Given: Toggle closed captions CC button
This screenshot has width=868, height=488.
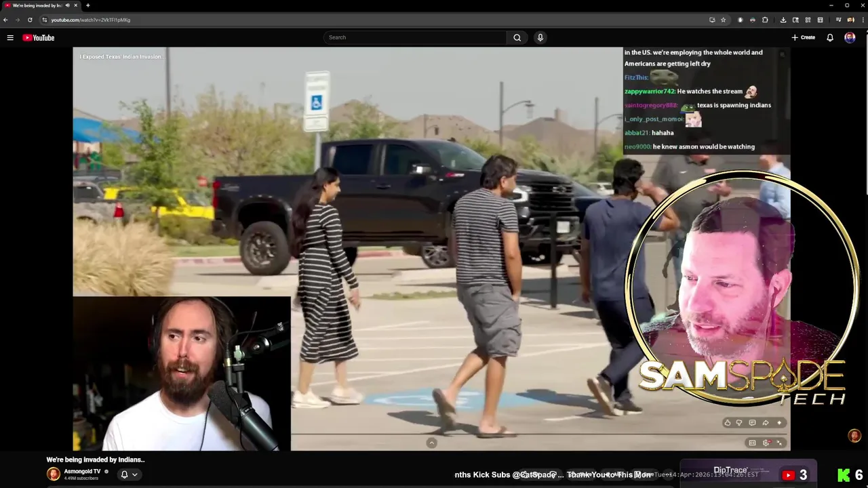Looking at the screenshot, I should (752, 443).
